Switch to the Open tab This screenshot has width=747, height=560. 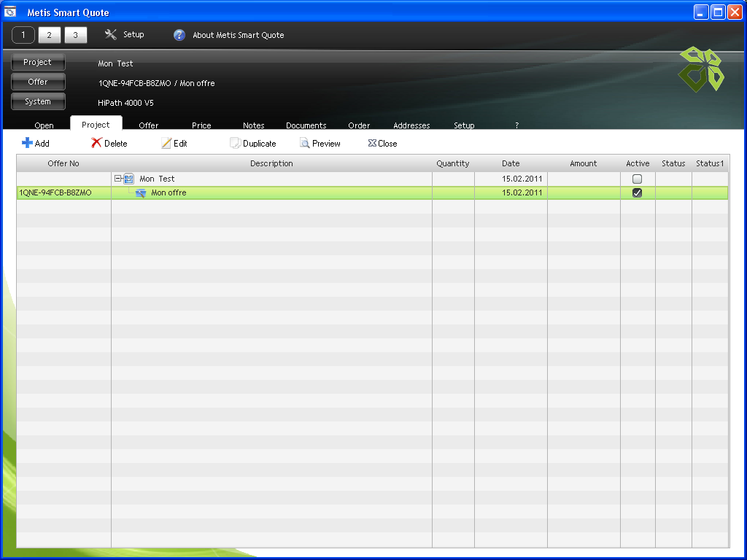tap(44, 125)
